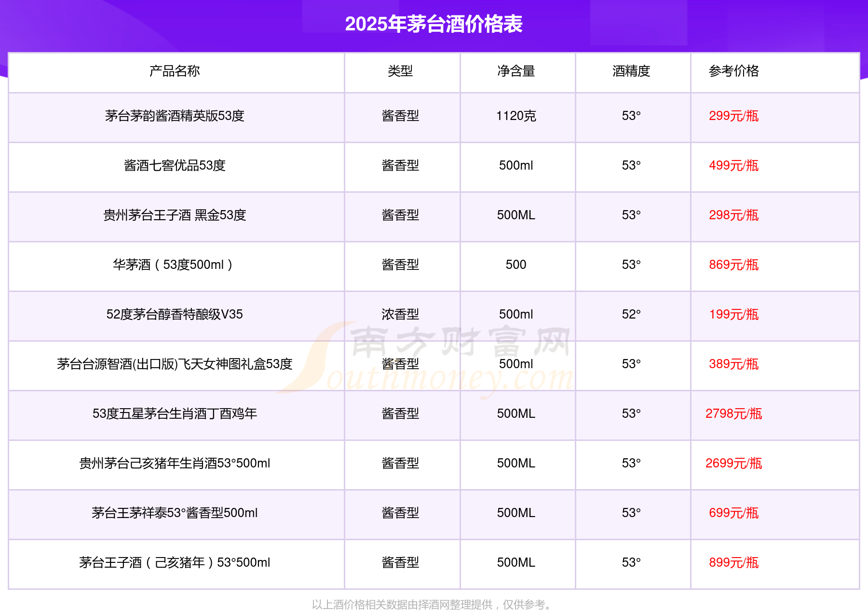Select product 茅台台源智酒(出口版)飞天女神图礼盒53度
Viewport: 868px width, 612px height.
coord(175,364)
